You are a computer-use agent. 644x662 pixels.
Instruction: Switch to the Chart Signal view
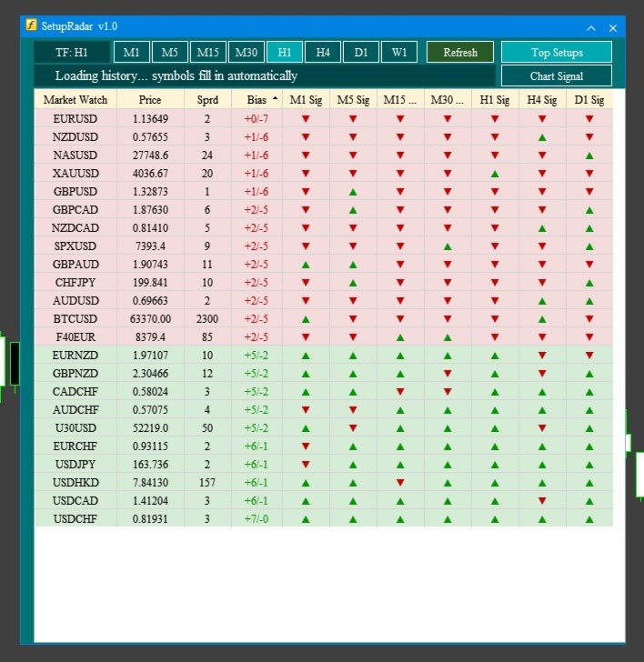(x=557, y=76)
